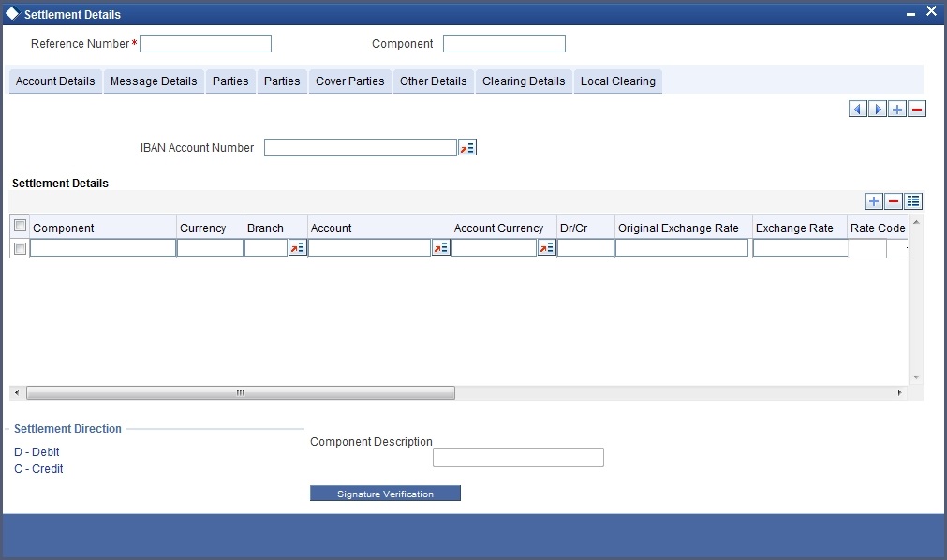
Task: Click Rate Code cell in first row
Action: (867, 247)
